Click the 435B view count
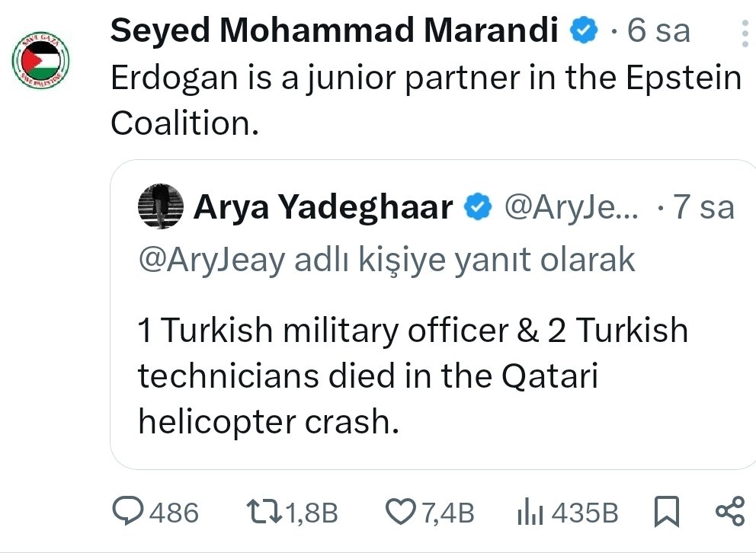The image size is (756, 553). point(585,513)
